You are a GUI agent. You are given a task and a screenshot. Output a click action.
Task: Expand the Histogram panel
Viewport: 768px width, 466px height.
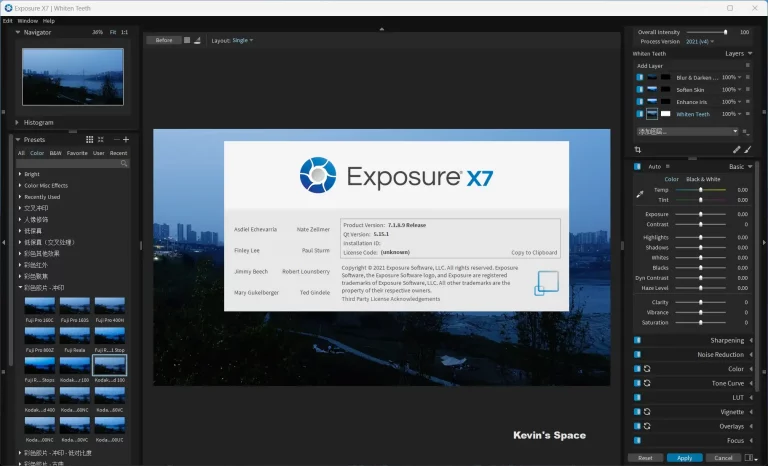coord(17,123)
